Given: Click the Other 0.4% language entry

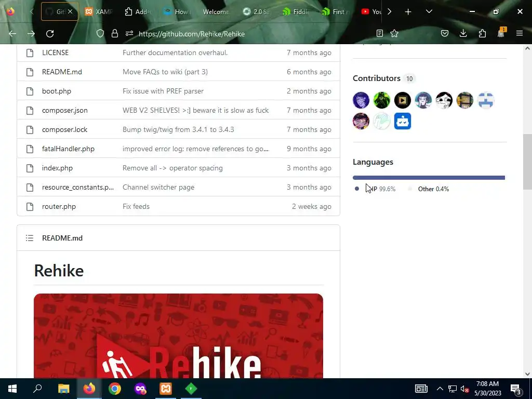Looking at the screenshot, I should click(429, 189).
